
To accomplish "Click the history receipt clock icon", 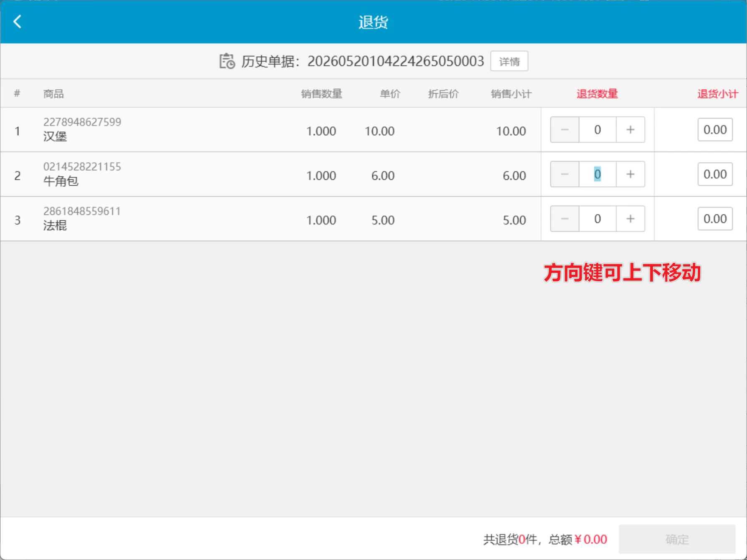I will [x=227, y=61].
